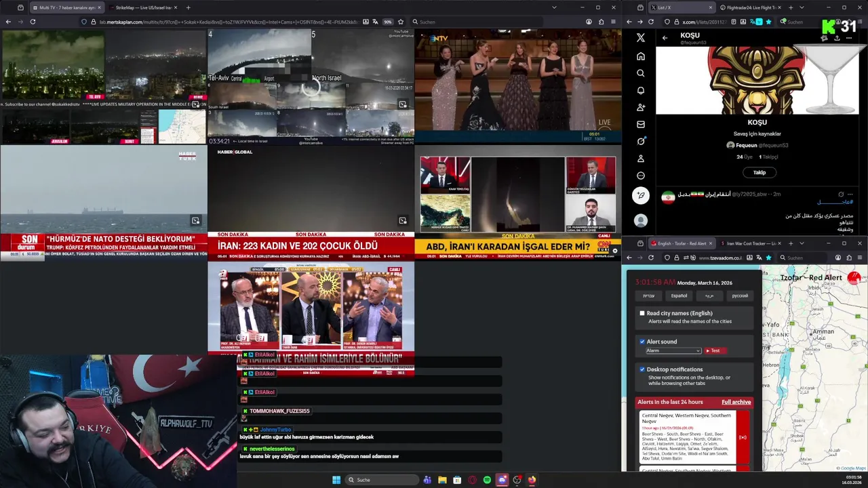
Task: Click the NTV awards show video tile
Action: pos(518,86)
